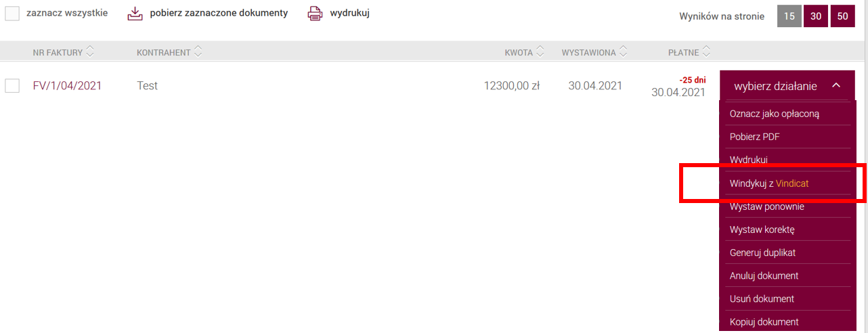Click the printer icon beside wydrukuj
This screenshot has width=868, height=333.
point(315,14)
